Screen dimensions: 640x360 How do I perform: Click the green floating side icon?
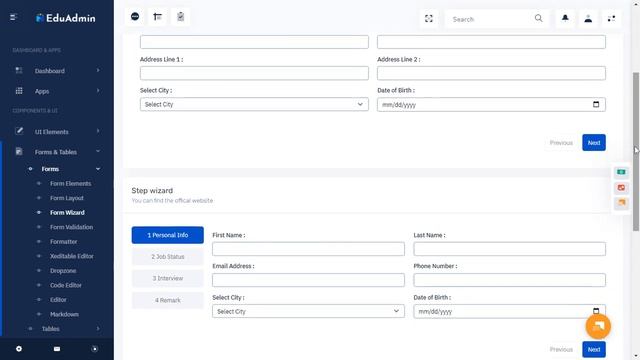coord(621,172)
